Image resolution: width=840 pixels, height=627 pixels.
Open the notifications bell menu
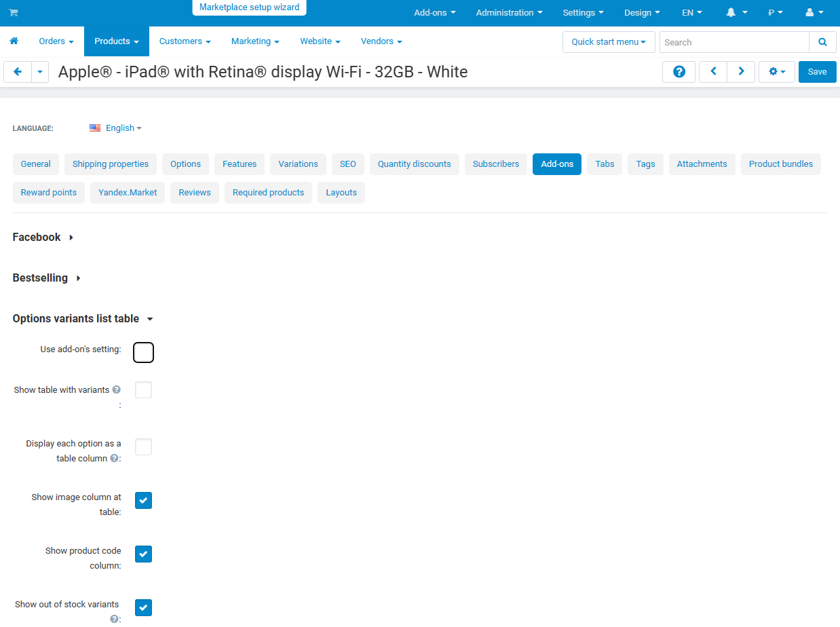click(x=736, y=13)
